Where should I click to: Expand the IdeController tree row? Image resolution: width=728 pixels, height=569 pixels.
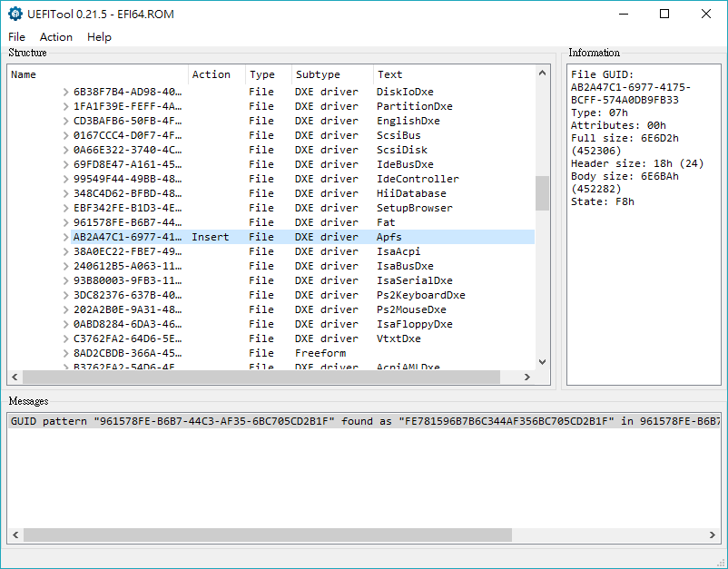pos(66,179)
